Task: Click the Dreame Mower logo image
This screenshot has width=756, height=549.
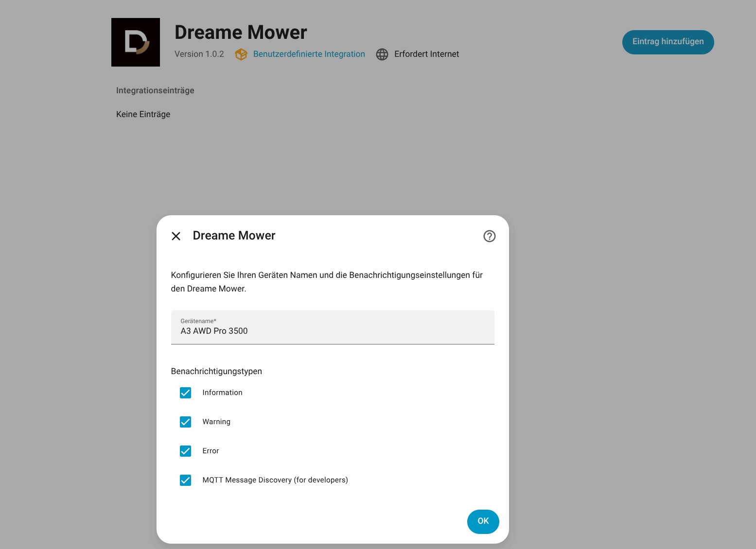Action: tap(136, 42)
